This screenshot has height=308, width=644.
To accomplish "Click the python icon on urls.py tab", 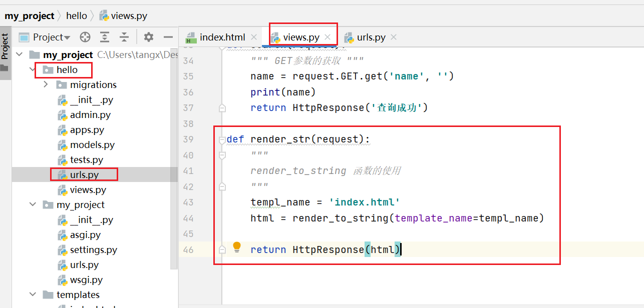I will pos(348,37).
